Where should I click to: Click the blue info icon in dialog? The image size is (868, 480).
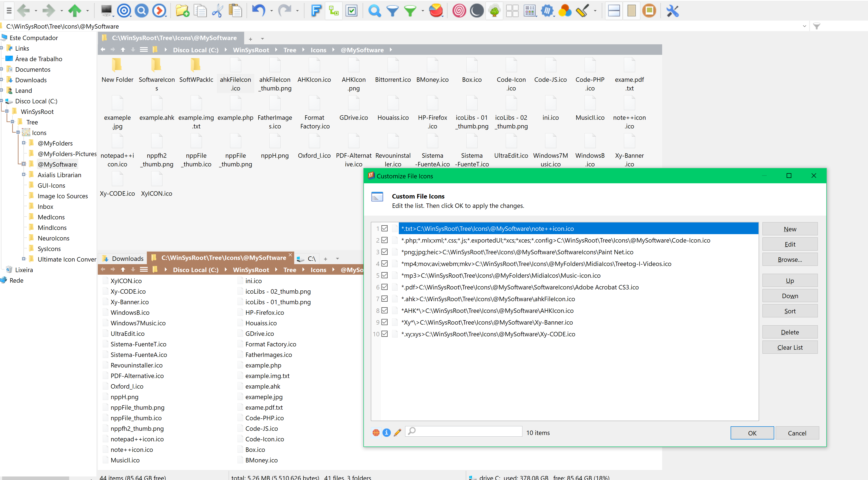click(387, 432)
